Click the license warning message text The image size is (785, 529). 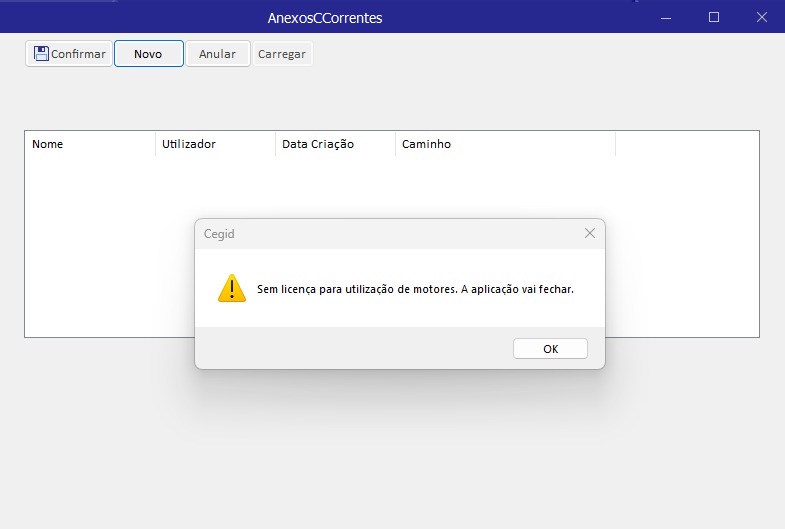(416, 289)
